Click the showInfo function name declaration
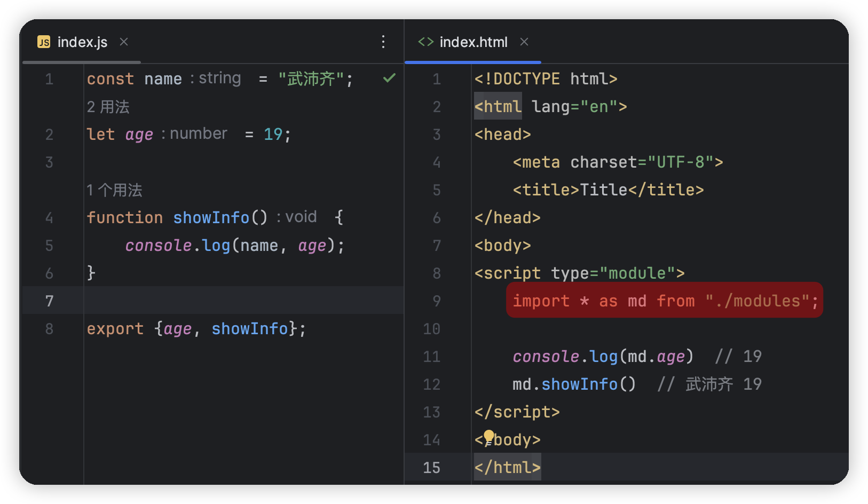This screenshot has height=504, width=868. [211, 218]
